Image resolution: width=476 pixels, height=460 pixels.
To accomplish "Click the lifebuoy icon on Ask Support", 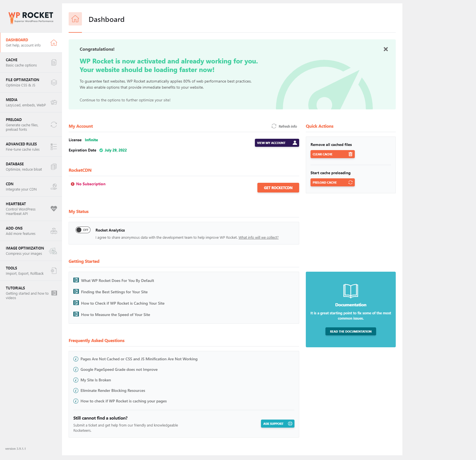I will pyautogui.click(x=290, y=424).
